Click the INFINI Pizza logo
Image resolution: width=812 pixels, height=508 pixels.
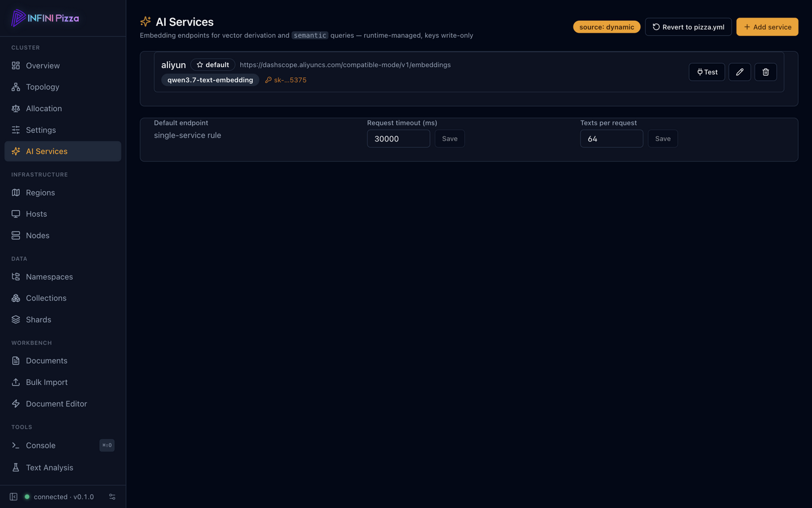pos(45,18)
